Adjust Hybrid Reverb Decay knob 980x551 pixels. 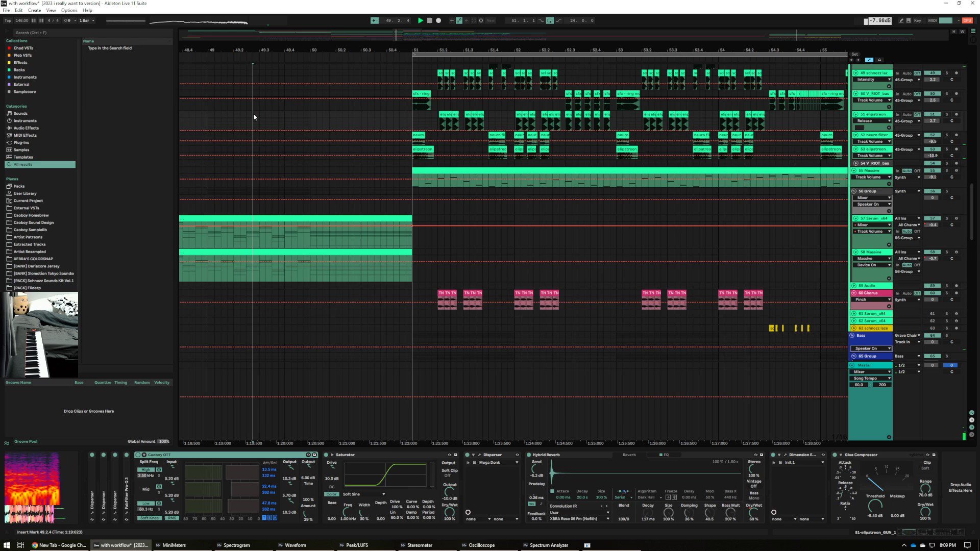coord(648,512)
